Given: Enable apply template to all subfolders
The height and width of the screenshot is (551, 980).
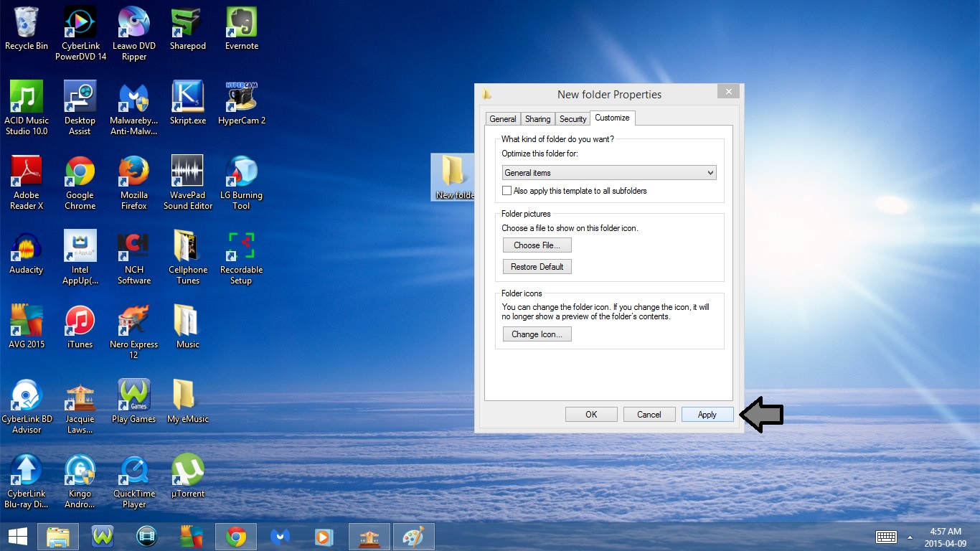Looking at the screenshot, I should (x=507, y=191).
